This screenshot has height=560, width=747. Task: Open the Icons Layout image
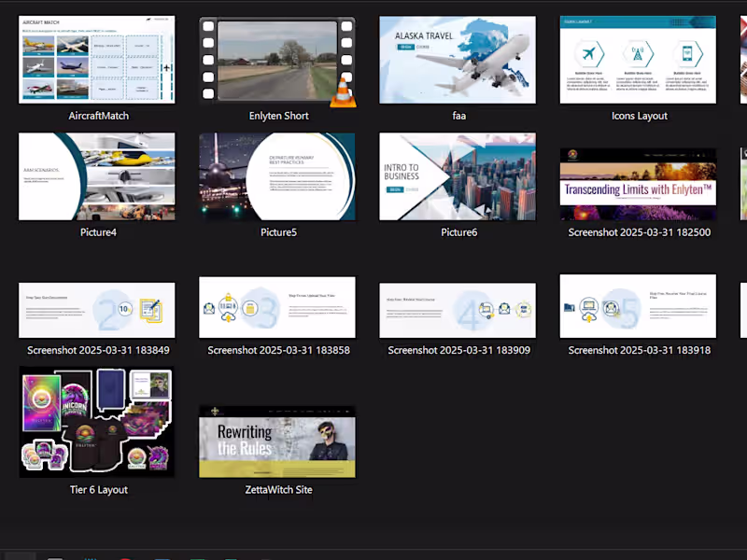(639, 59)
